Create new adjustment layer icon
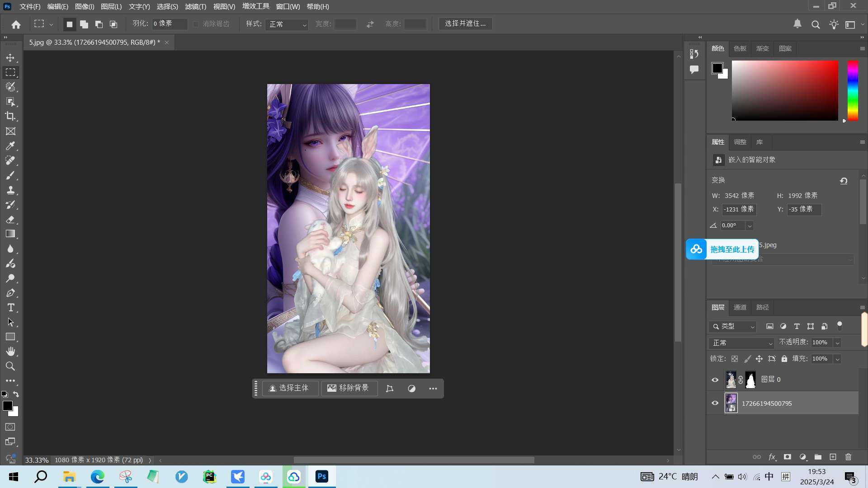868x488 pixels. tap(802, 457)
